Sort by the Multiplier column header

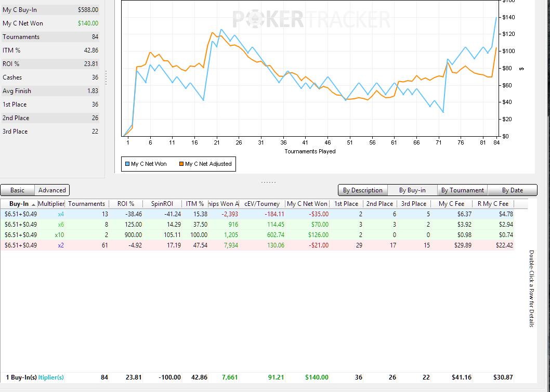(x=51, y=204)
